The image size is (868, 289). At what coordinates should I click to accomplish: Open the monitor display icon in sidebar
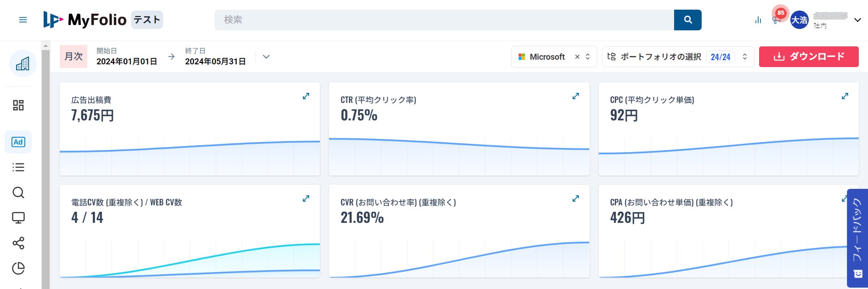point(18,218)
